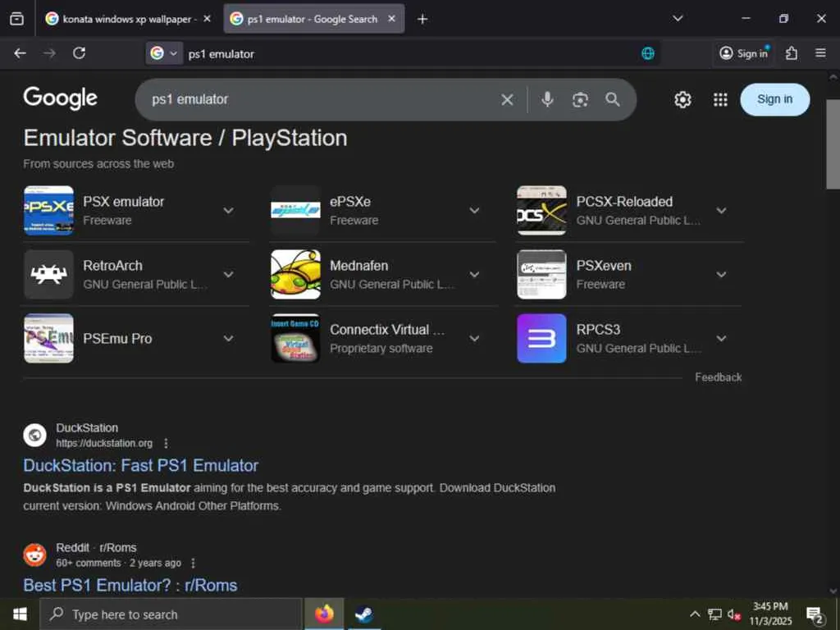Open Google quick settings gear

682,99
